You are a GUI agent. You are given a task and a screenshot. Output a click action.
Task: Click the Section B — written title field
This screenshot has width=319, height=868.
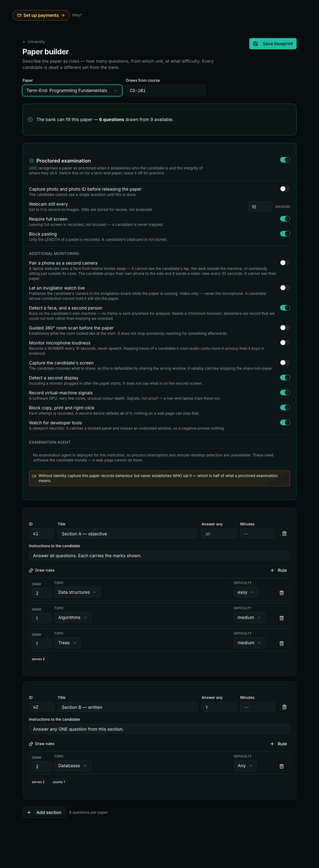(127, 707)
